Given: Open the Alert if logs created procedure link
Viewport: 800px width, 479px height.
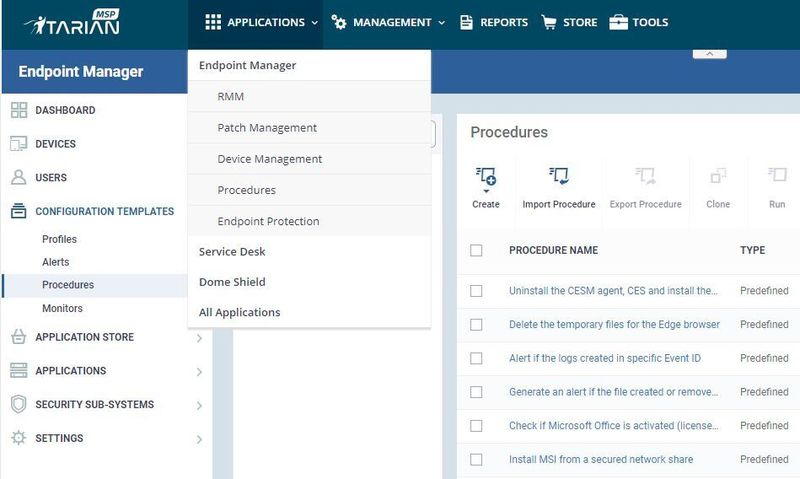Looking at the screenshot, I should coord(607,358).
